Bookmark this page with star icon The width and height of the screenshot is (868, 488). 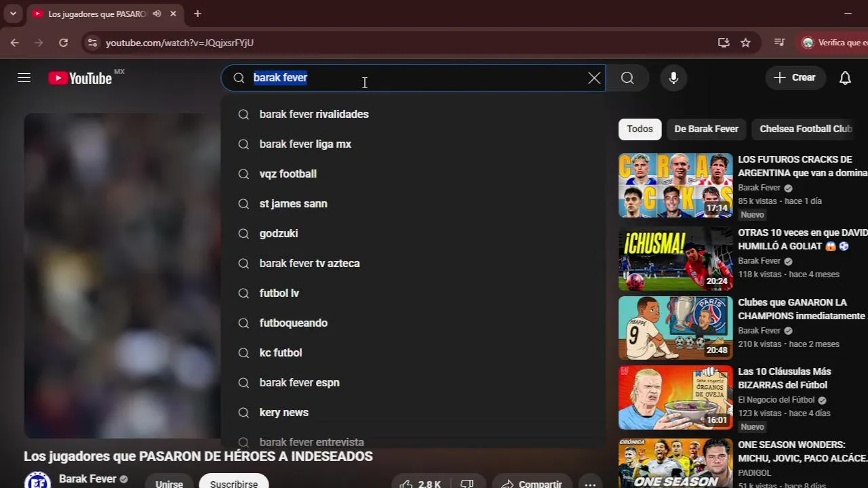pyautogui.click(x=745, y=43)
